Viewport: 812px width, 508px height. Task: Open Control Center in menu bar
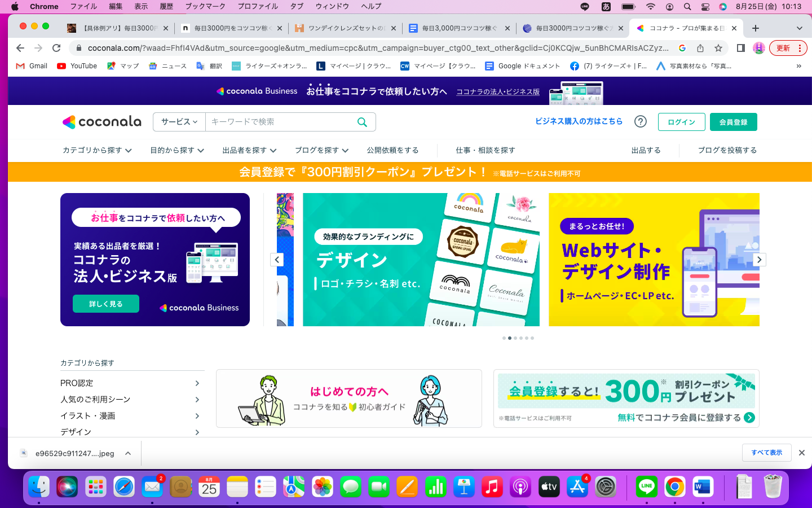pyautogui.click(x=705, y=7)
